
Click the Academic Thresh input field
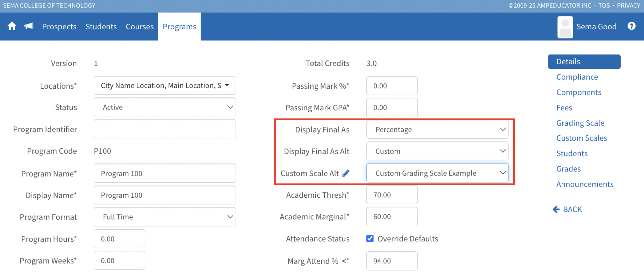(392, 195)
